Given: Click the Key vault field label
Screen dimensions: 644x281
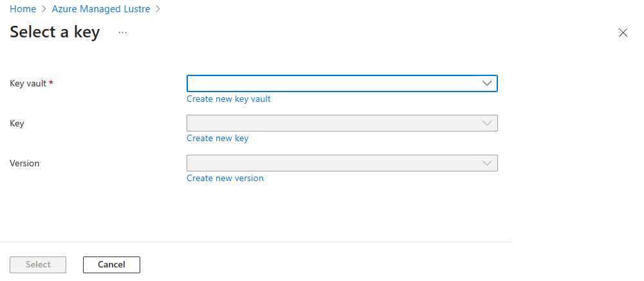Looking at the screenshot, I should [28, 83].
